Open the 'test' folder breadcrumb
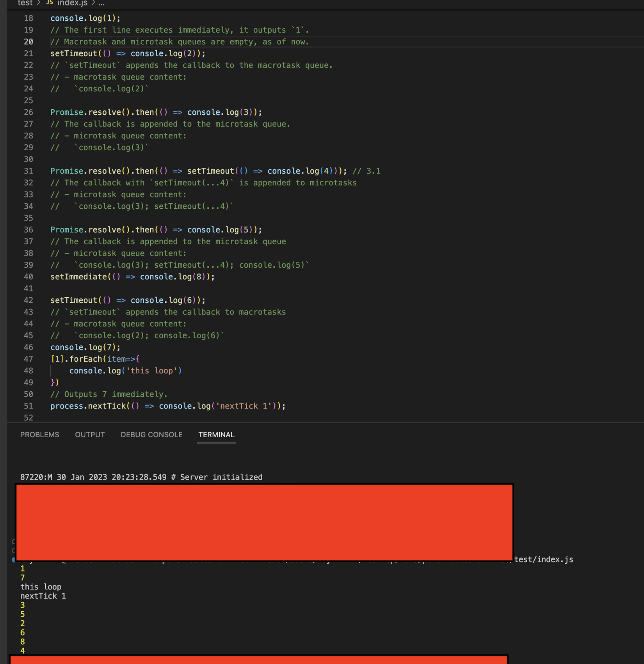This screenshot has width=644, height=664. click(25, 3)
